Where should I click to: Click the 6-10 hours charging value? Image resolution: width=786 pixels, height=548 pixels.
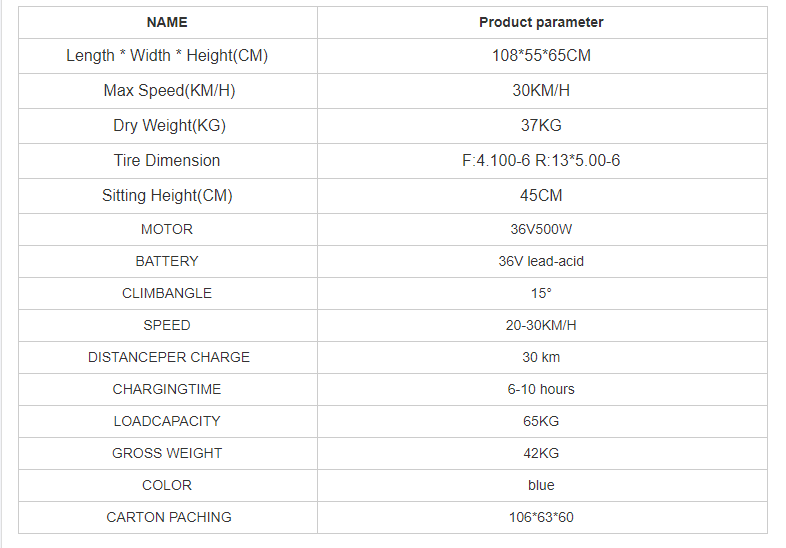(x=541, y=389)
